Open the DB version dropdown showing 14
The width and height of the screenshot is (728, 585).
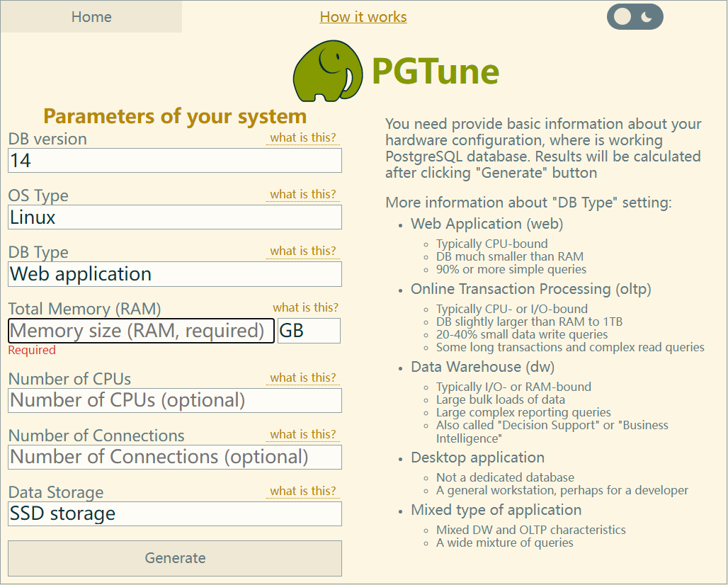tap(175, 161)
